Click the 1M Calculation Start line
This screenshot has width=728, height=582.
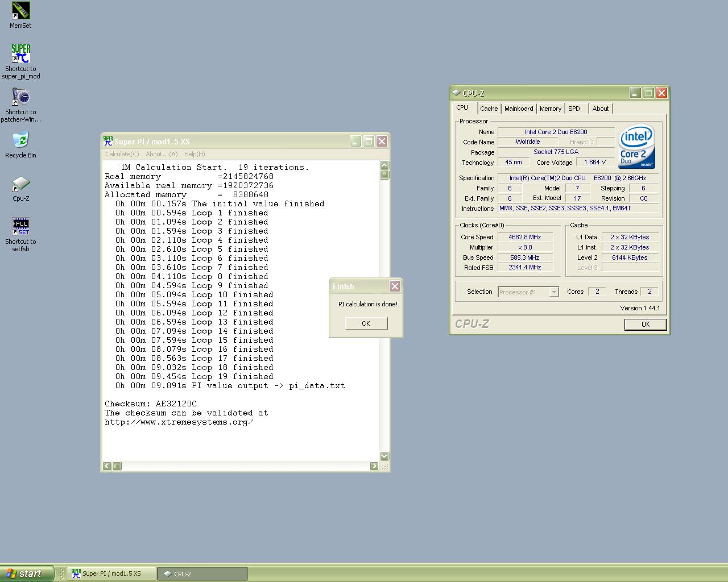coord(214,167)
